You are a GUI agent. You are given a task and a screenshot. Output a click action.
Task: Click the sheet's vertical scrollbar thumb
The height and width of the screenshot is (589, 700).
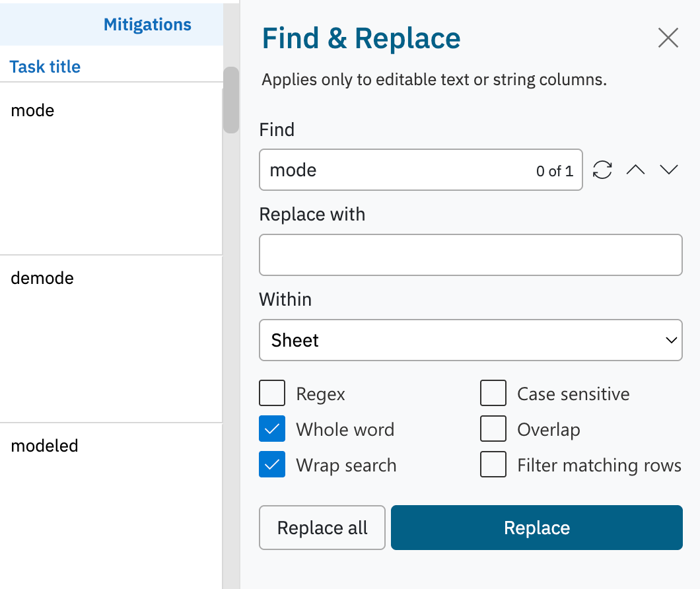(x=231, y=100)
